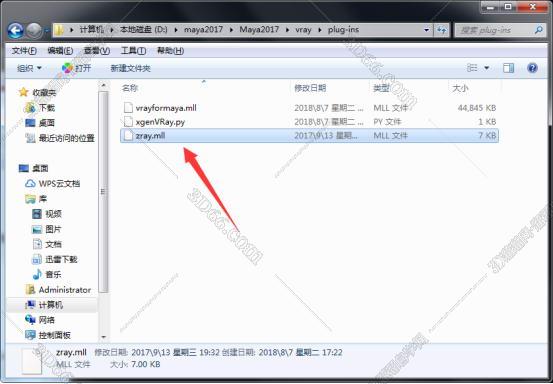Viewport: 553px width, 384px height.
Task: Open the 音乐 library note icon
Action: pos(37,274)
